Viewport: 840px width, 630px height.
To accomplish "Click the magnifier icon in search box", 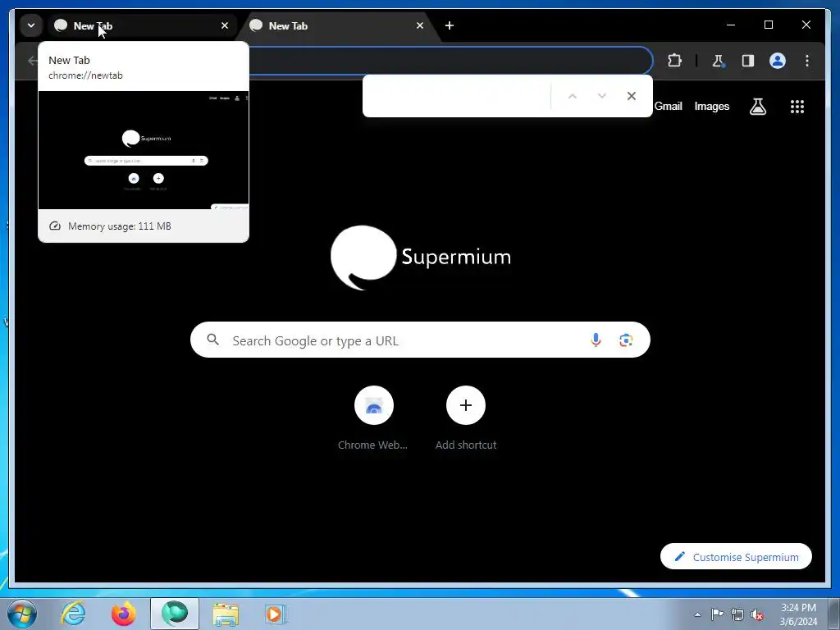I will [x=212, y=340].
